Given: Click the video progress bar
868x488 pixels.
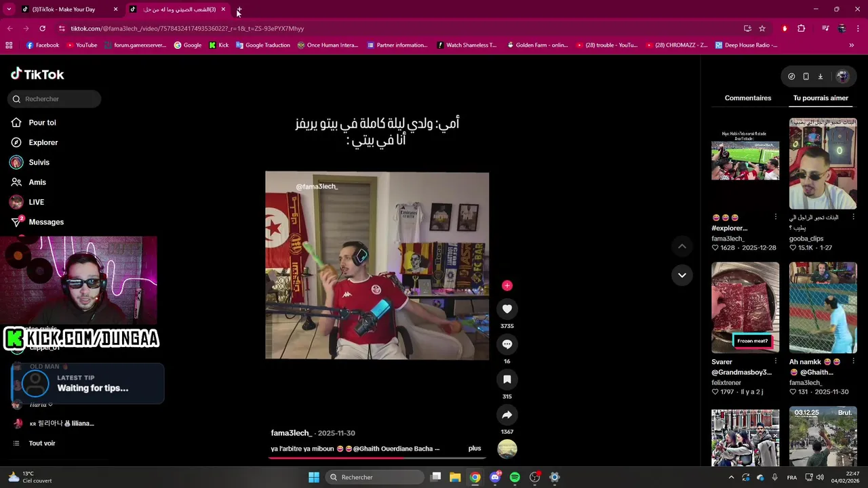Looking at the screenshot, I should click(x=377, y=457).
